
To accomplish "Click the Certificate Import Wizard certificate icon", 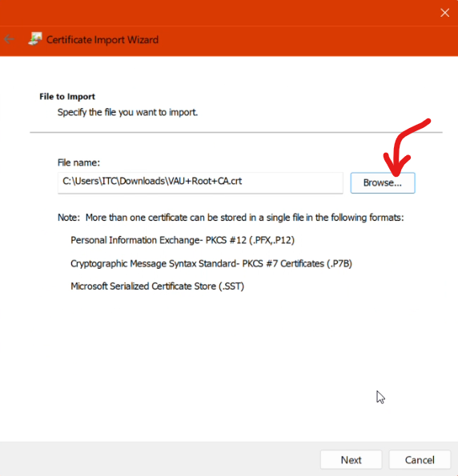I will (35, 39).
